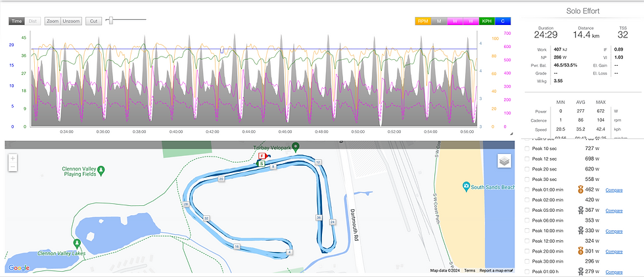Click the Peak 01:00 min bronze medal
644x277 pixels.
coord(580,190)
